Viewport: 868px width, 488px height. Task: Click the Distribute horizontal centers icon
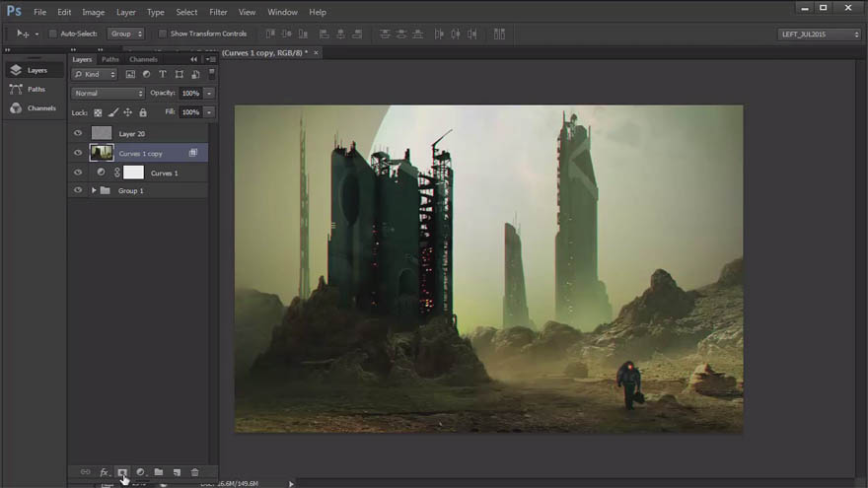456,34
